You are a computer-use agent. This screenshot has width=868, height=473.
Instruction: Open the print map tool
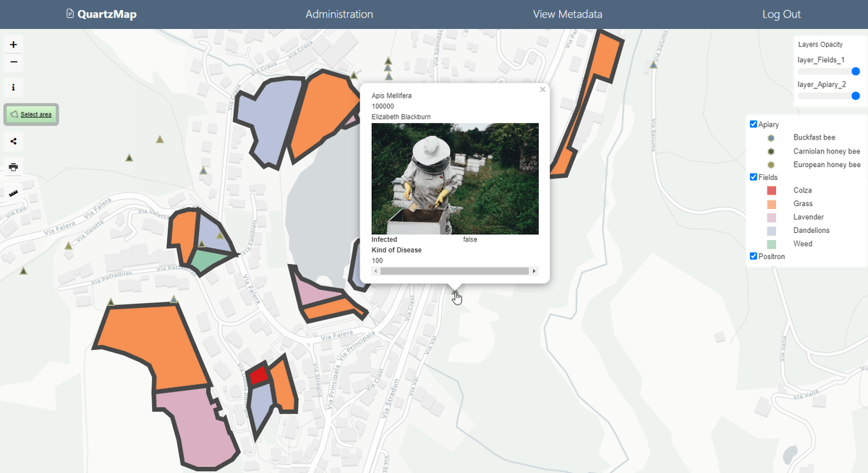click(x=12, y=167)
